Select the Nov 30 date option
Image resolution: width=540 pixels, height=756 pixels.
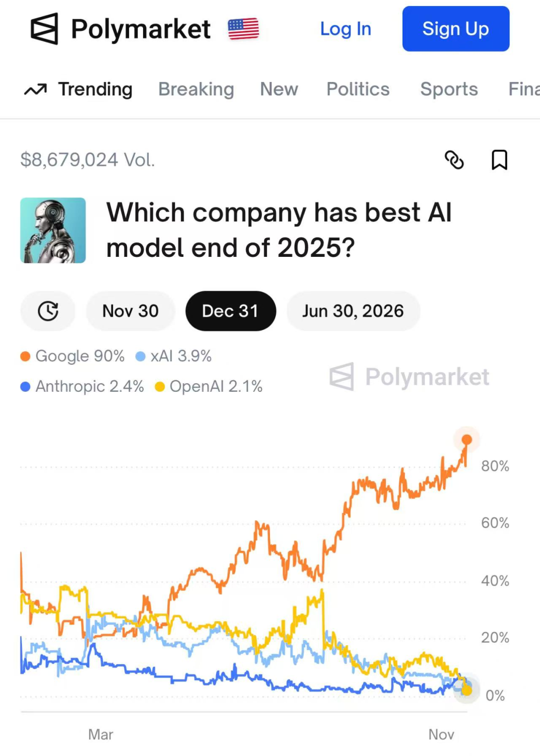point(130,311)
